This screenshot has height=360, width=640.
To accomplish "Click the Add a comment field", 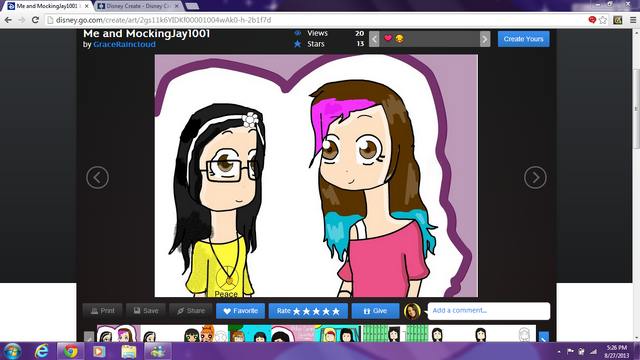I will pos(489,311).
